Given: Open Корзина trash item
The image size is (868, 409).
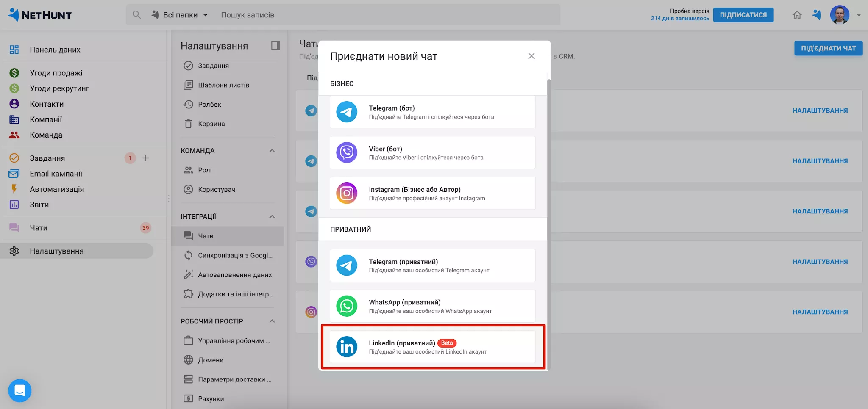Looking at the screenshot, I should pos(211,124).
